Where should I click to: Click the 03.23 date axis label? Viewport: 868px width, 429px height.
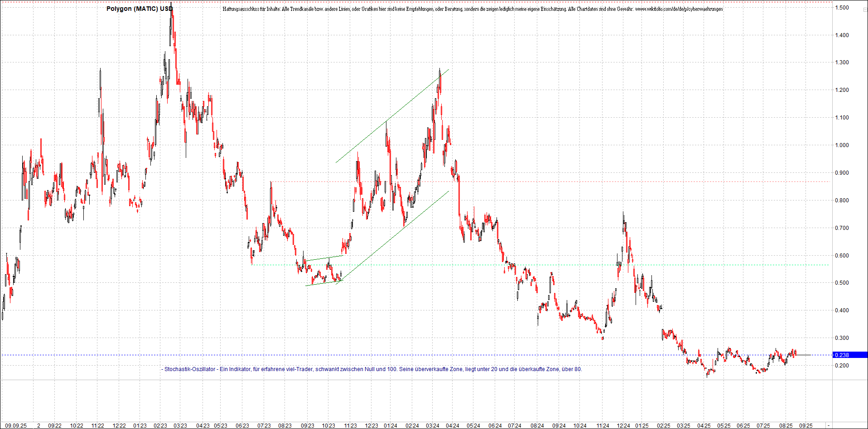[x=181, y=425]
